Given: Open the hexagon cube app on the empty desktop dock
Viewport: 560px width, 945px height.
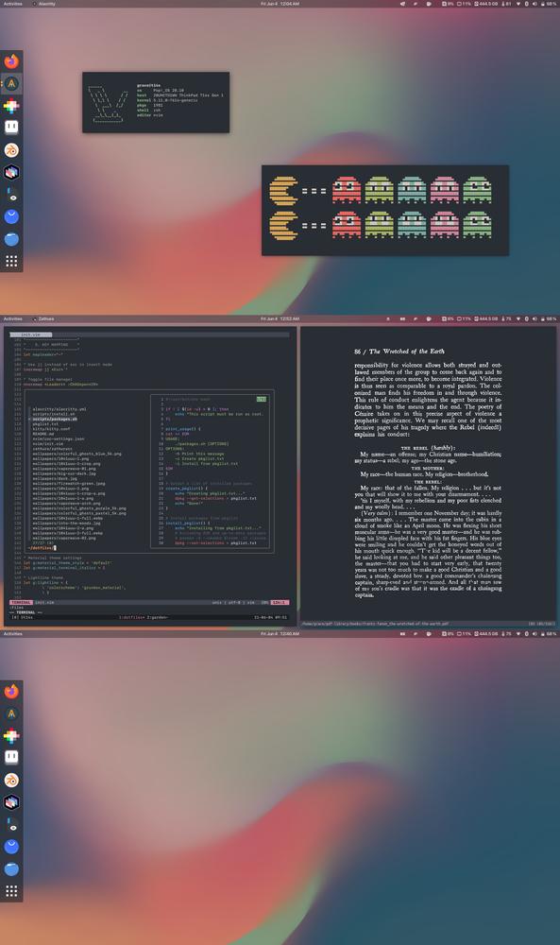Looking at the screenshot, I should pos(11,802).
